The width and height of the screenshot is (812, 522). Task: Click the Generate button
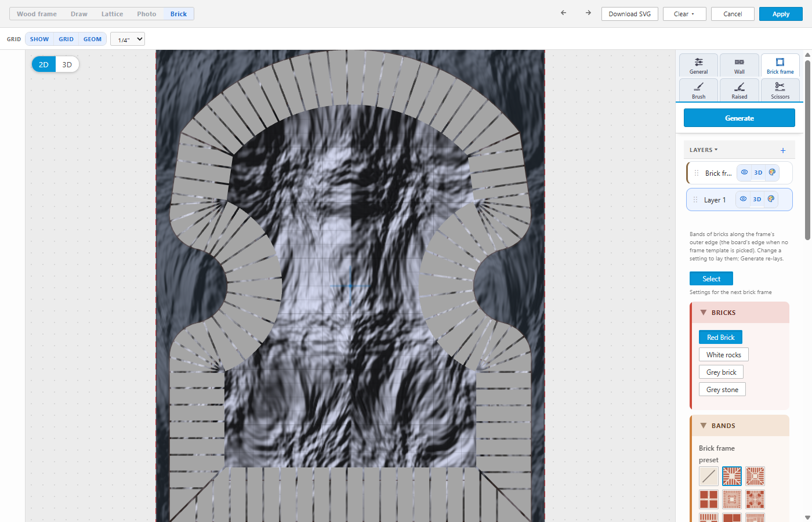click(x=739, y=118)
